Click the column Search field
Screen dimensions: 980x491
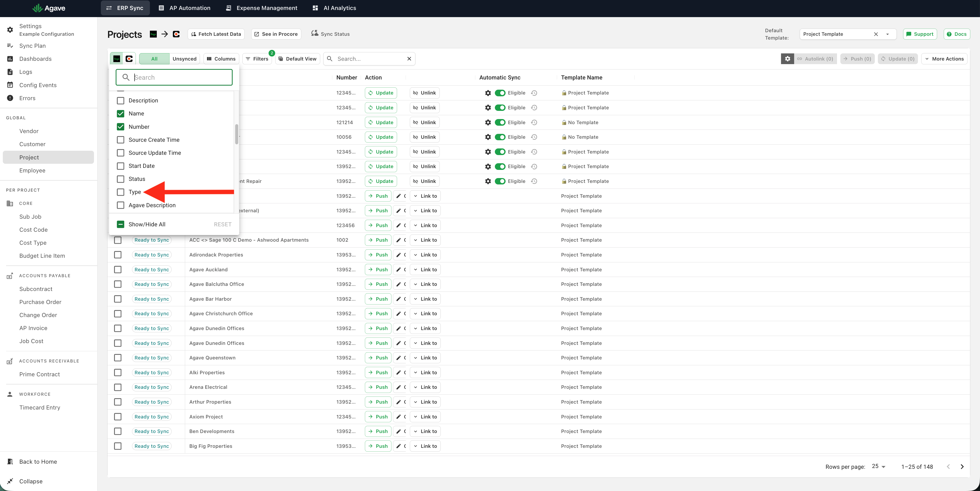point(174,77)
